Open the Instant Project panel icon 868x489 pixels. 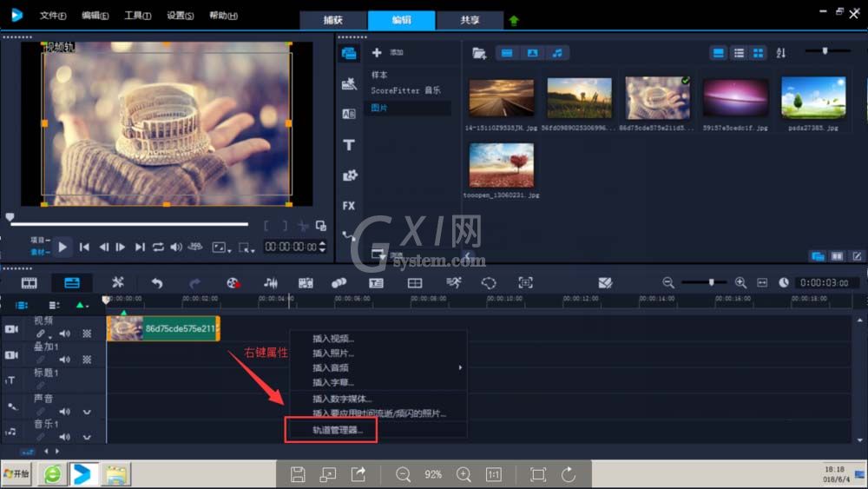(349, 83)
